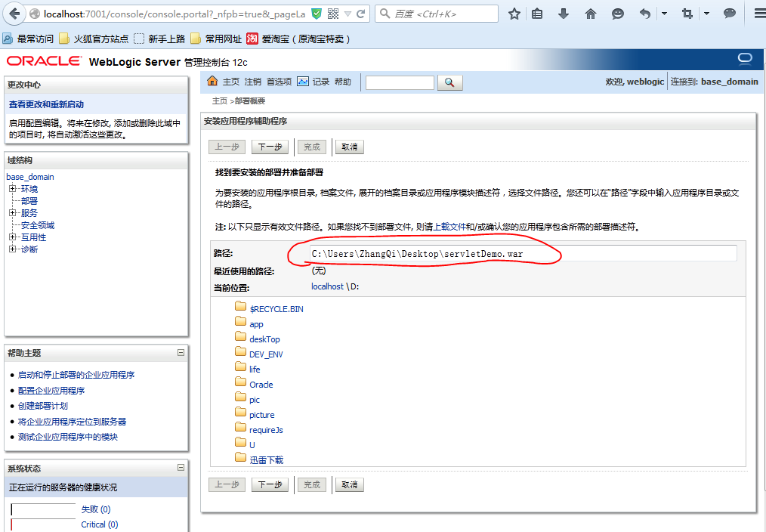Select 部署 in the domain tree

(x=29, y=201)
